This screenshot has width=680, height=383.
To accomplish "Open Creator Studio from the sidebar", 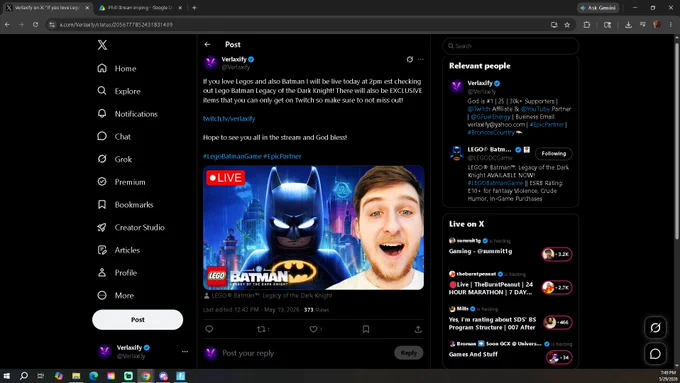I will [x=131, y=227].
